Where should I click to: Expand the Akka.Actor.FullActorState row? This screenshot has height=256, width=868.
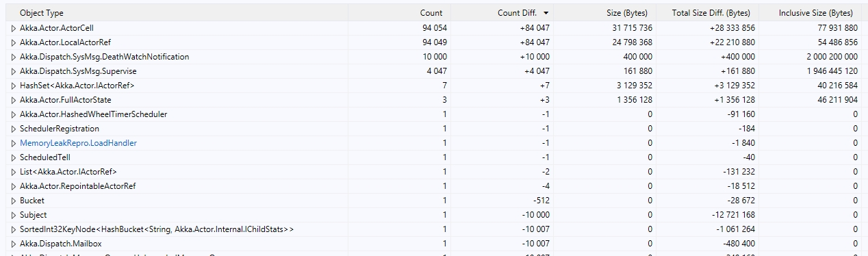tap(14, 100)
